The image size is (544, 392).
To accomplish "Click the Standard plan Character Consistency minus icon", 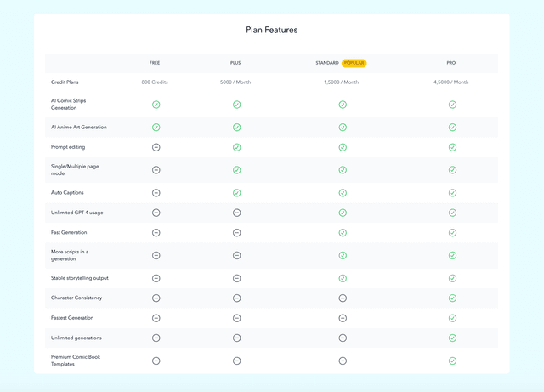I will 343,298.
